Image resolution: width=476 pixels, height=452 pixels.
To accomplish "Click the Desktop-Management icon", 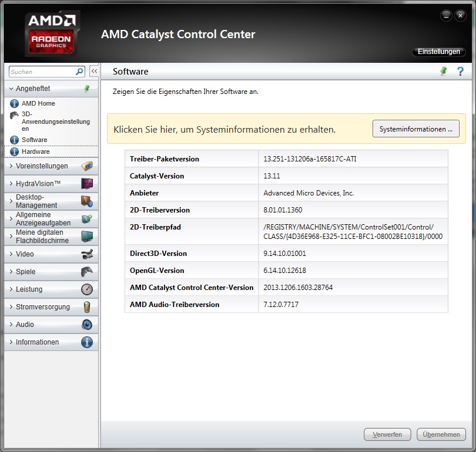I will click(x=87, y=201).
